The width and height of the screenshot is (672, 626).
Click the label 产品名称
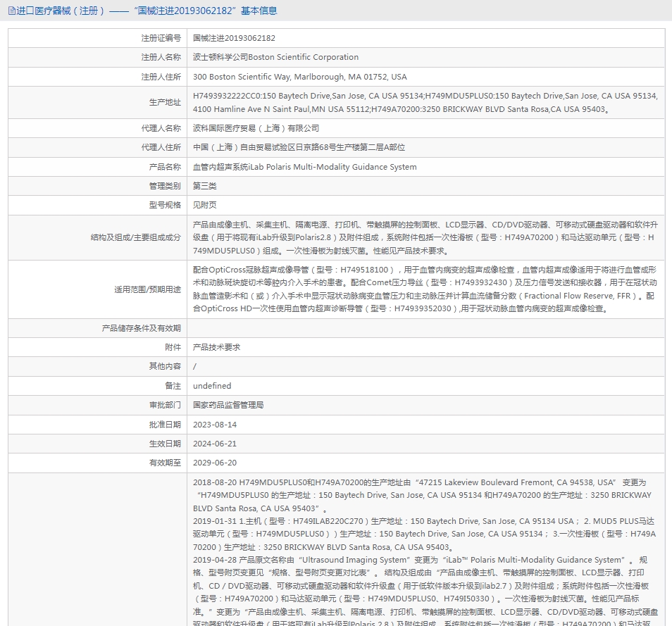click(x=165, y=167)
